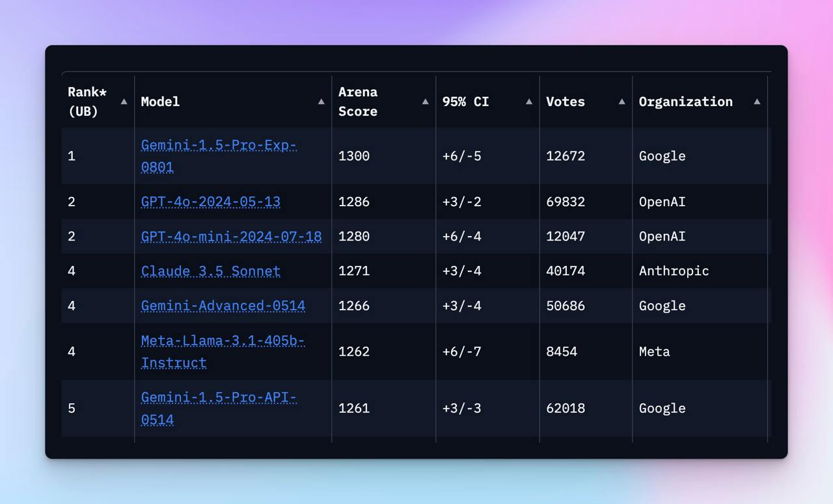This screenshot has height=504, width=833.
Task: Click the Votes header label
Action: click(566, 101)
